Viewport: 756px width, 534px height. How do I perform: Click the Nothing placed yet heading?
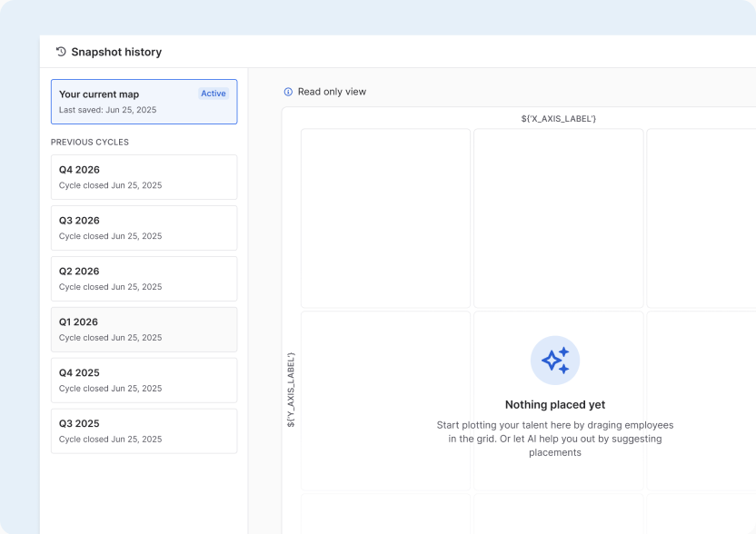(555, 404)
